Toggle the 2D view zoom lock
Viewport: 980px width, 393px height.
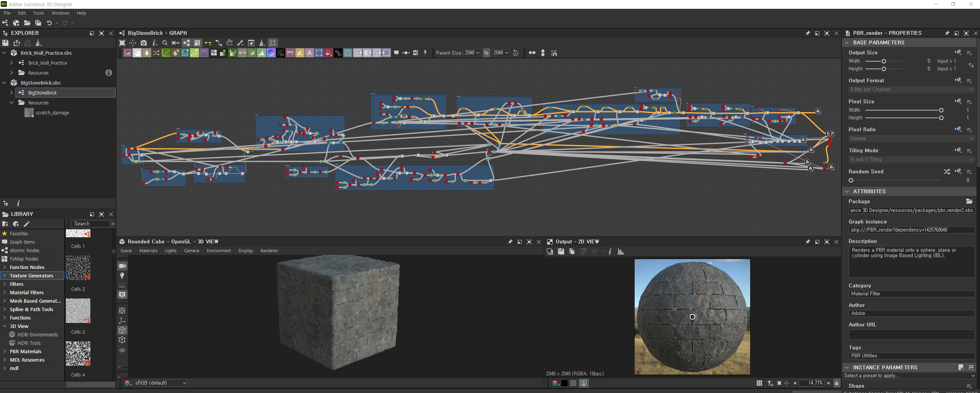pos(836,383)
